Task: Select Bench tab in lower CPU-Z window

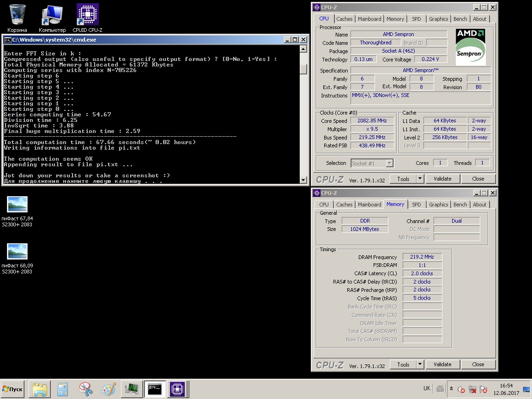Action: point(460,205)
